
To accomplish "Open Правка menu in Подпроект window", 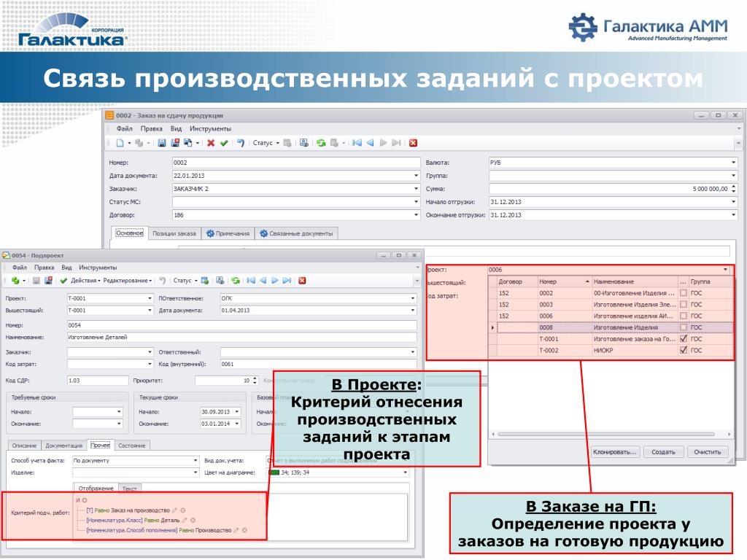I will coord(44,268).
